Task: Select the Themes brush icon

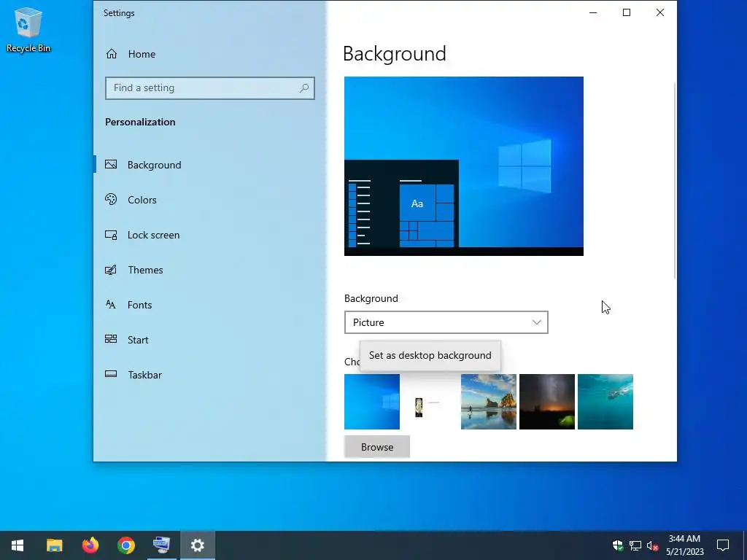Action: (111, 270)
